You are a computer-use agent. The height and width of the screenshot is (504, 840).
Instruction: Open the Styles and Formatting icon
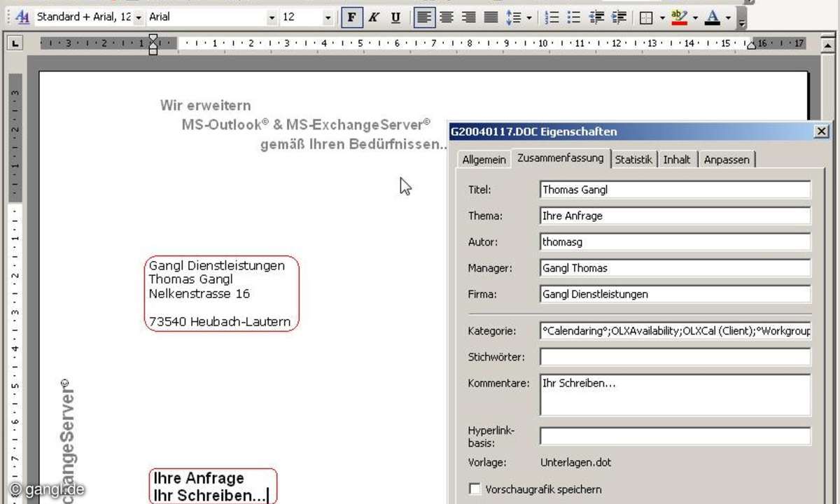pos(22,17)
